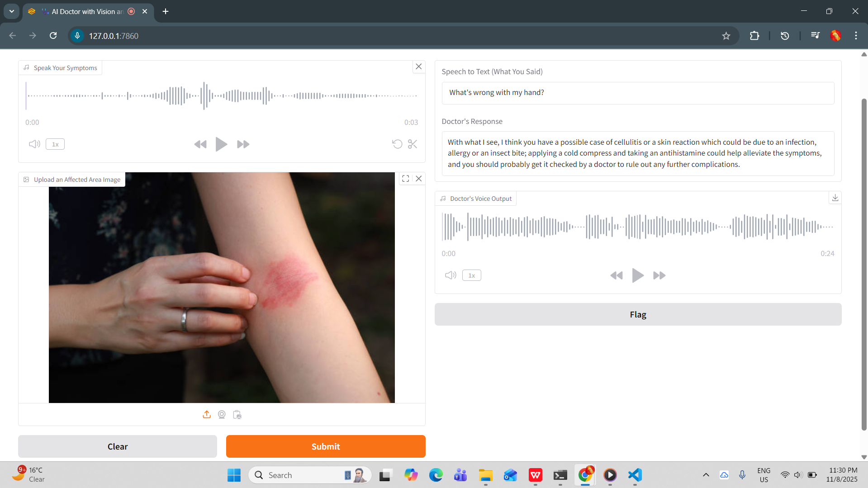Reload the current page

coord(53,36)
